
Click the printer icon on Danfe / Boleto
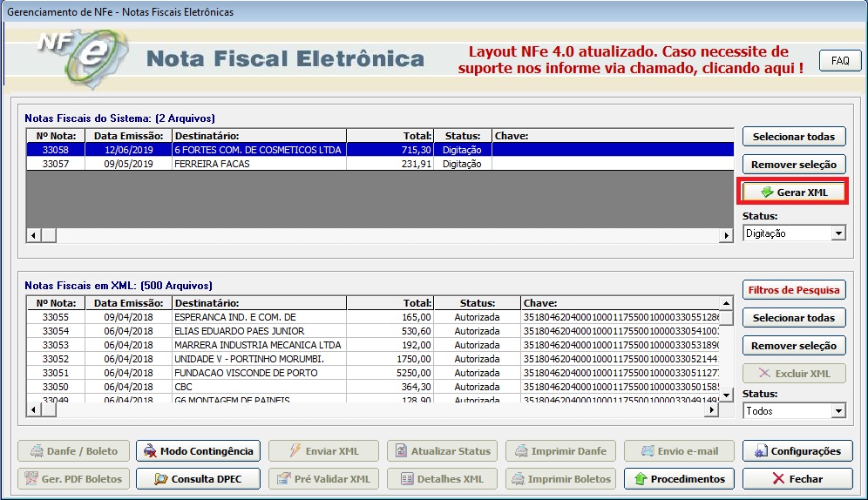37,450
